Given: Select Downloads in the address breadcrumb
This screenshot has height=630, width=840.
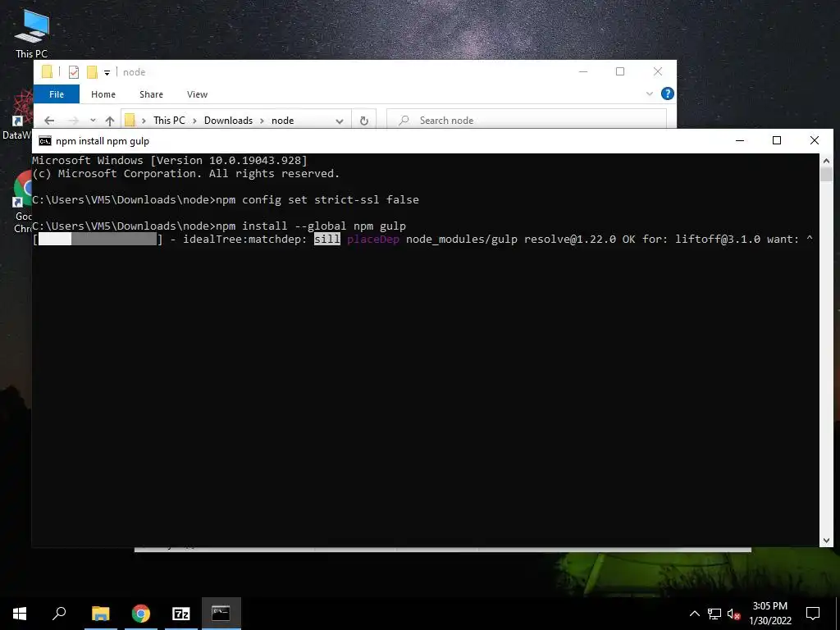Looking at the screenshot, I should [x=228, y=121].
